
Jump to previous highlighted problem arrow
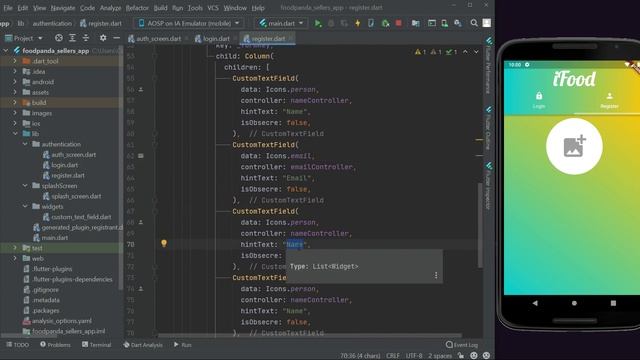[x=465, y=52]
